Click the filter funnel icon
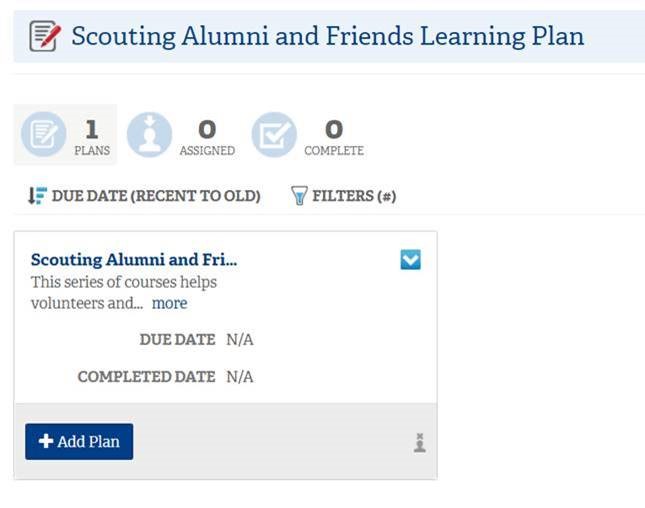 coord(299,195)
